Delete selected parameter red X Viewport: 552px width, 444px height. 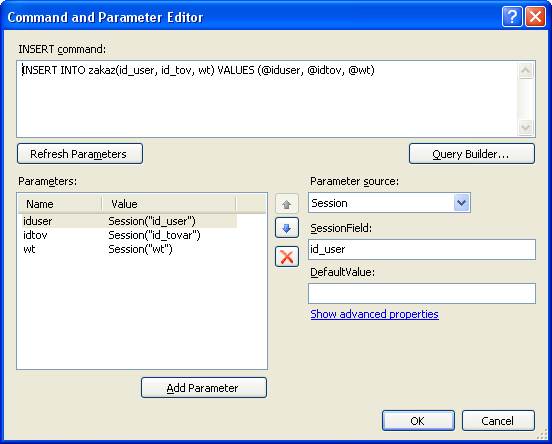tap(287, 256)
